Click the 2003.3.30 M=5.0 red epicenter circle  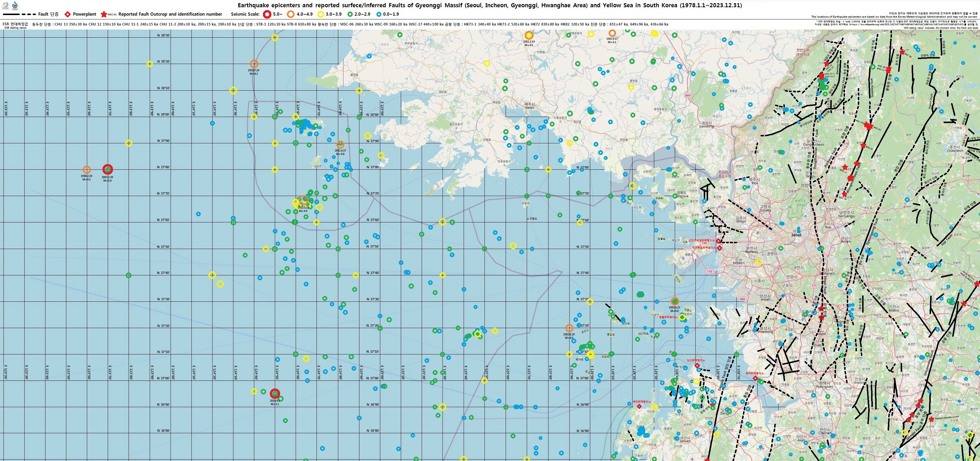click(108, 169)
